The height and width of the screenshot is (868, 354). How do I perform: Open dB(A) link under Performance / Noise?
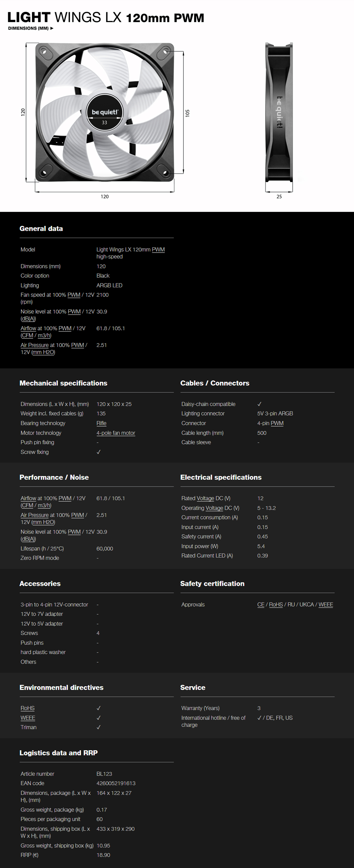(x=28, y=539)
